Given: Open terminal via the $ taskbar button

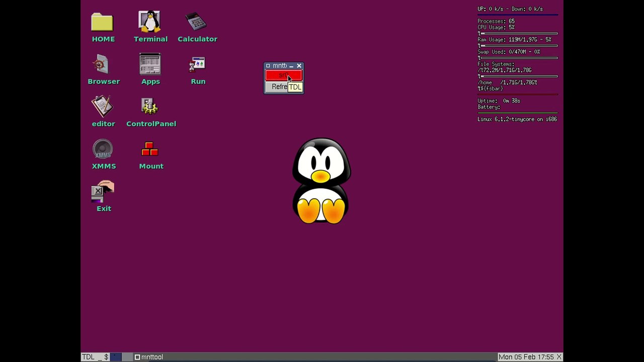Looking at the screenshot, I should point(106,357).
